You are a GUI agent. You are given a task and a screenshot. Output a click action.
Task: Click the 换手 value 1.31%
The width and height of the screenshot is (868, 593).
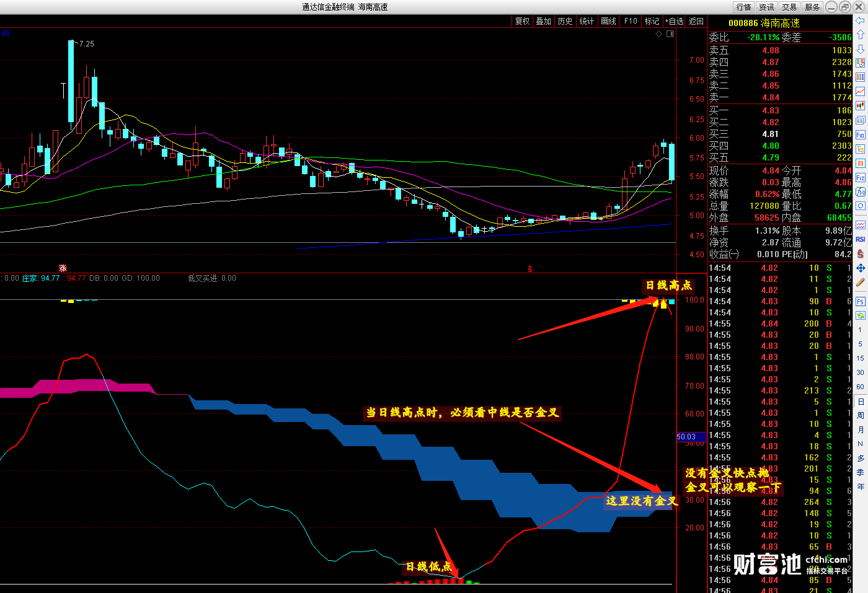[767, 231]
